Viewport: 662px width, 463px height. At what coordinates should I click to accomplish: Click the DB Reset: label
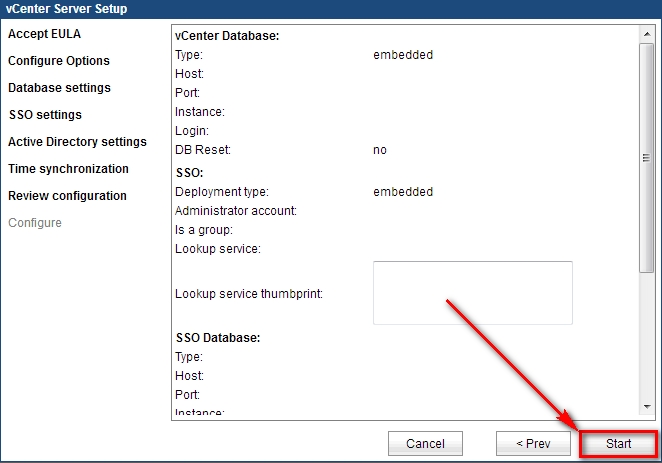point(203,150)
